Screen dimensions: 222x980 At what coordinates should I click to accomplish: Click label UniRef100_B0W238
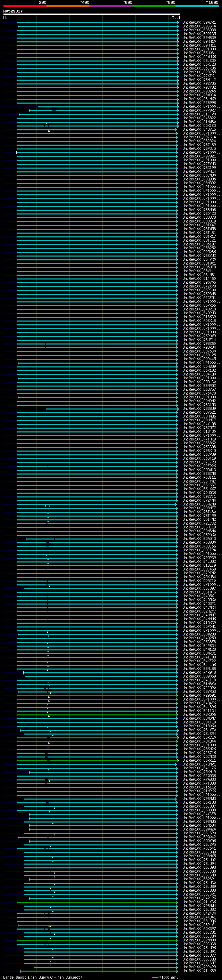[x=199, y=634]
